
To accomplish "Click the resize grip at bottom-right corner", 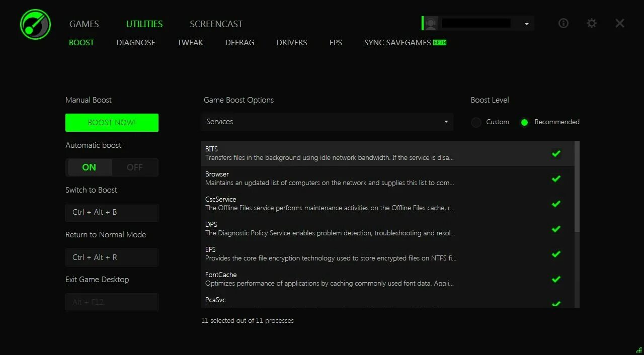I will (x=639, y=350).
